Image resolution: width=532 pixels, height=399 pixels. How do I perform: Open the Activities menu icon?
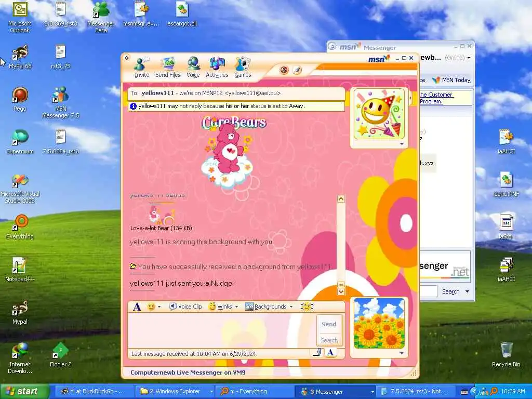[x=217, y=68]
